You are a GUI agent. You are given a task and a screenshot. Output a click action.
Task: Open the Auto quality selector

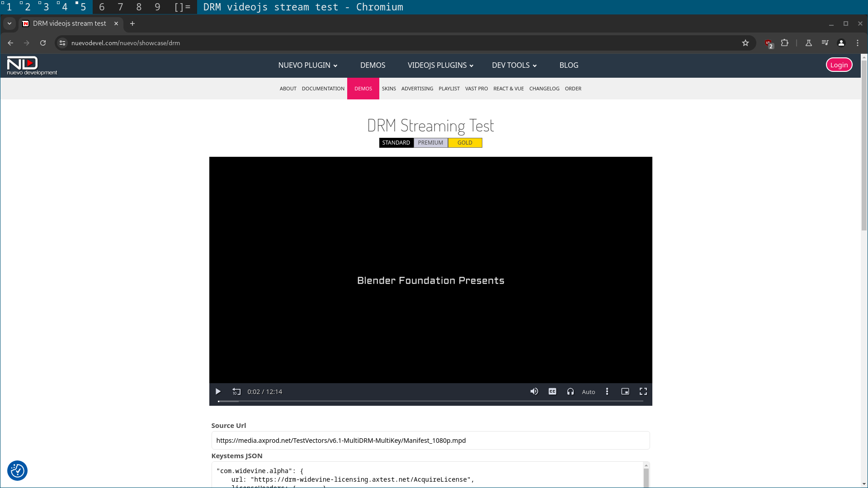click(x=588, y=392)
